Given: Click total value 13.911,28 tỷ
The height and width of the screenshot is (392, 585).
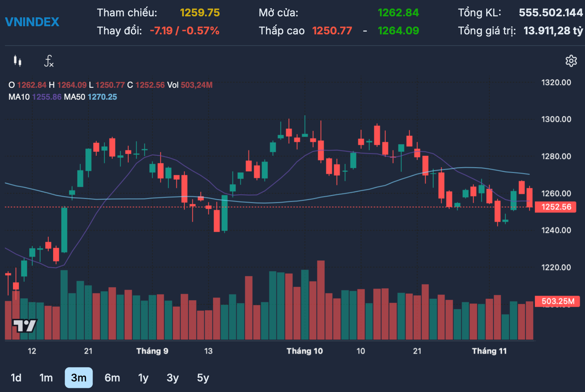Looking at the screenshot, I should (553, 31).
